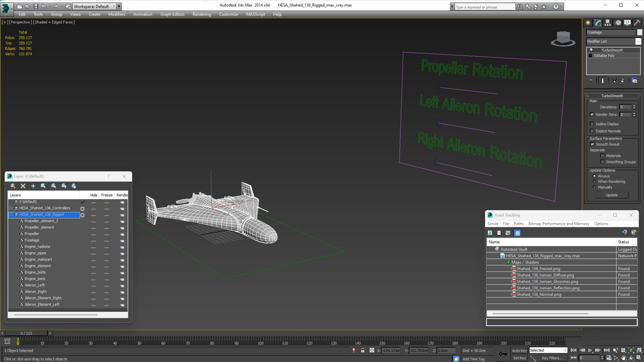
Task: Open the Utilities command panel tab
Action: (x=637, y=23)
